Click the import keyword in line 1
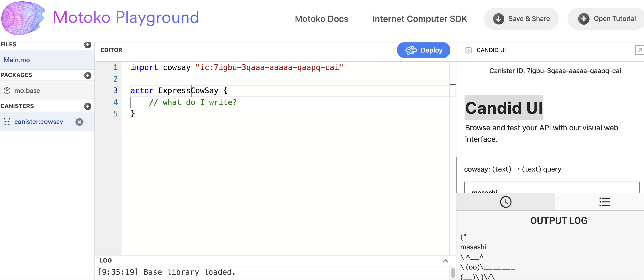This screenshot has height=280, width=644. click(x=144, y=67)
